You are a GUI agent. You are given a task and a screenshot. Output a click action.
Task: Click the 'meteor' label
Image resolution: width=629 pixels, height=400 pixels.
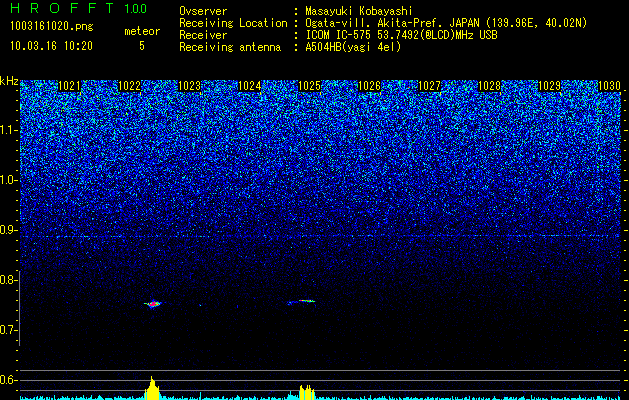(x=142, y=31)
